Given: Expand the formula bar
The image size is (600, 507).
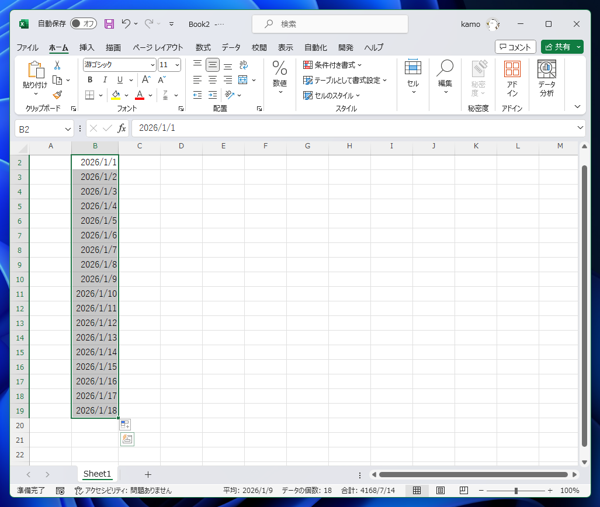Looking at the screenshot, I should pyautogui.click(x=580, y=128).
